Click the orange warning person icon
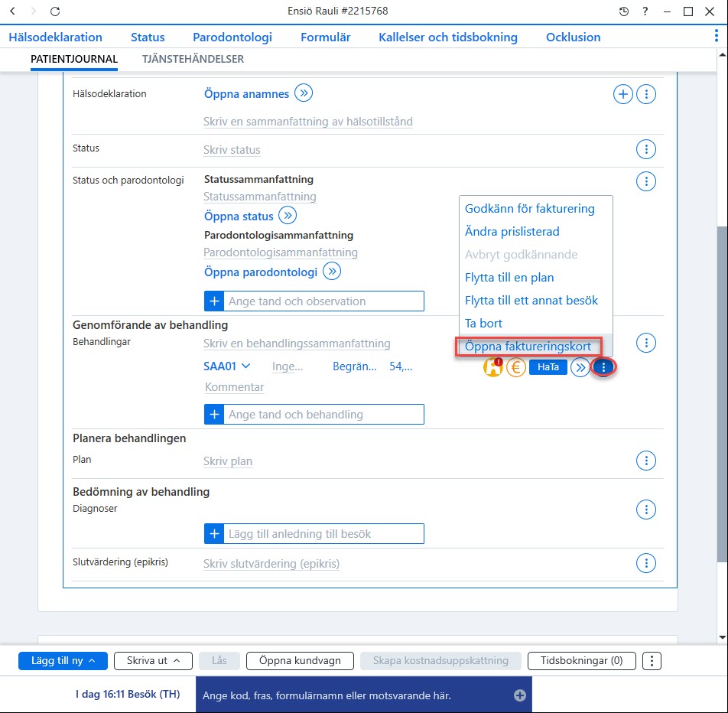 pyautogui.click(x=492, y=367)
